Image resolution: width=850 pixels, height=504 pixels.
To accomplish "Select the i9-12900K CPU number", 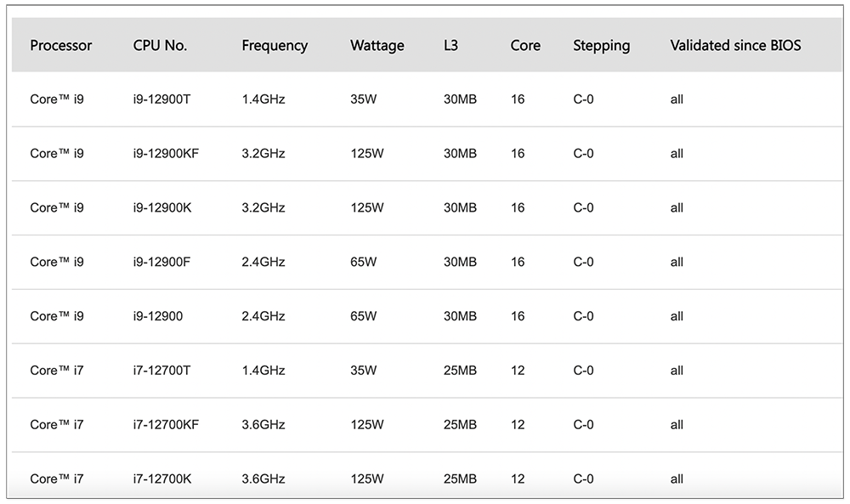I will (162, 208).
